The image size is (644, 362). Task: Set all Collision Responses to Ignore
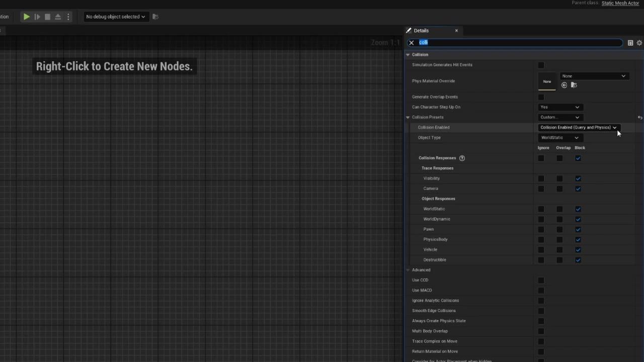coord(541,158)
